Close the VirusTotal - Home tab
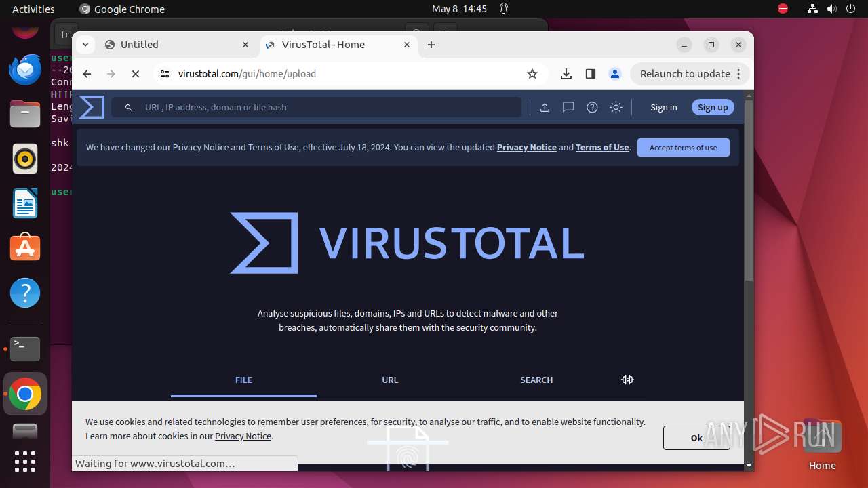 pyautogui.click(x=407, y=45)
